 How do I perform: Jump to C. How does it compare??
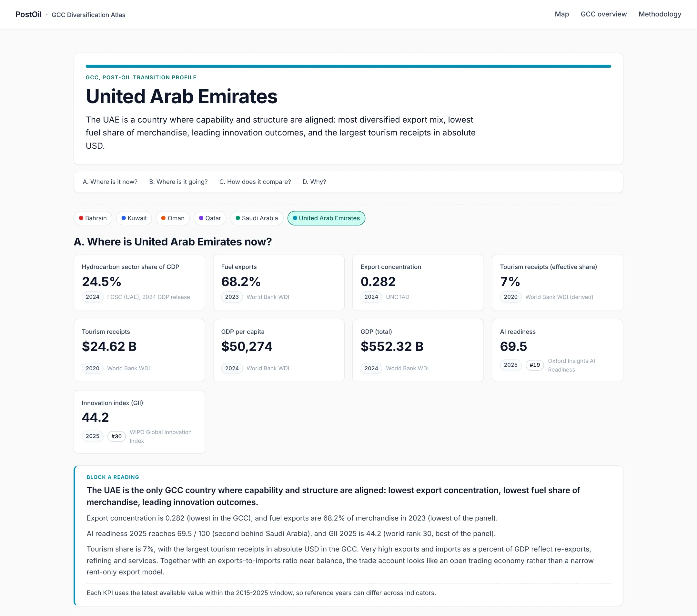click(x=255, y=182)
